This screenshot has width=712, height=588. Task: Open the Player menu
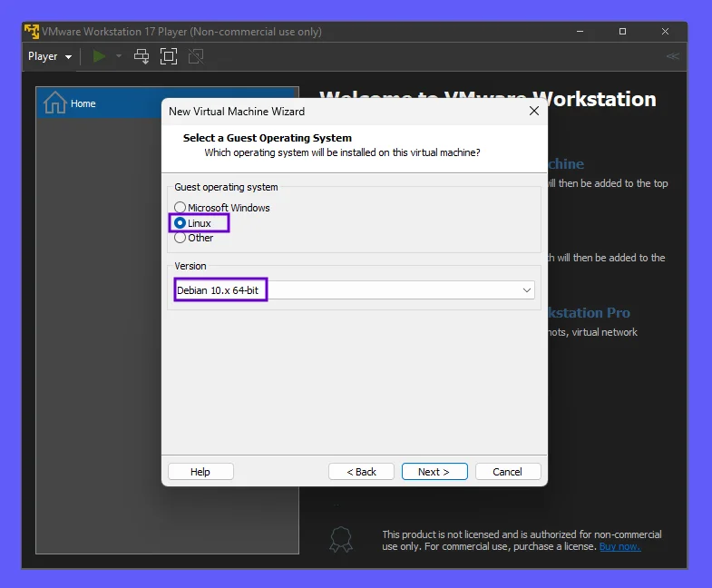pyautogui.click(x=49, y=56)
